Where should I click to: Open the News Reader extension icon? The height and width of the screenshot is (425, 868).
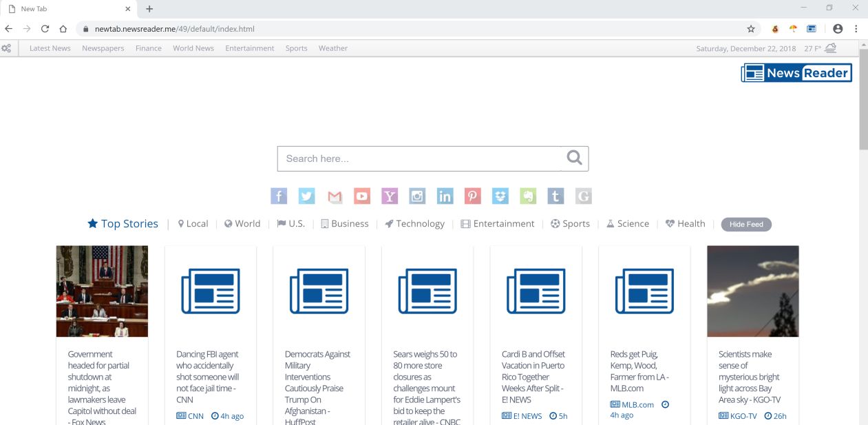tap(812, 29)
